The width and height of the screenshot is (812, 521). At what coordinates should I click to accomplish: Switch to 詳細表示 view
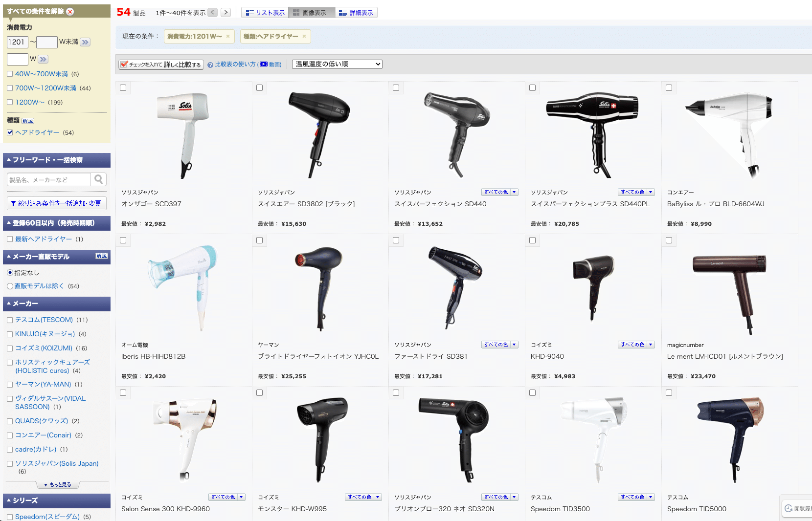coord(356,13)
